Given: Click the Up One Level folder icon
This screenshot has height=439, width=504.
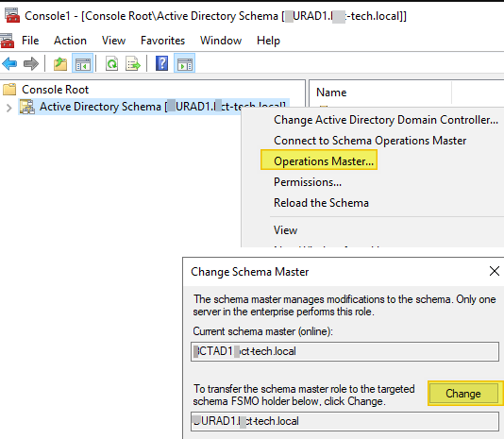Looking at the screenshot, I should coord(60,63).
